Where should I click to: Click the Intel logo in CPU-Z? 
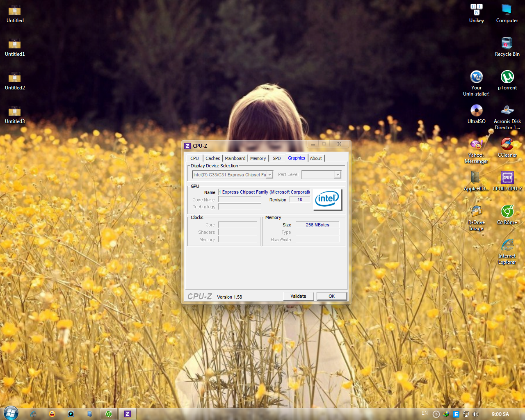pos(327,199)
